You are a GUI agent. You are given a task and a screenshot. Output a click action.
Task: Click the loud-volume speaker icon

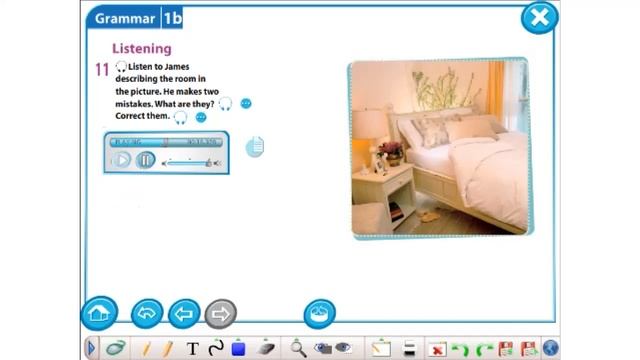[218, 163]
